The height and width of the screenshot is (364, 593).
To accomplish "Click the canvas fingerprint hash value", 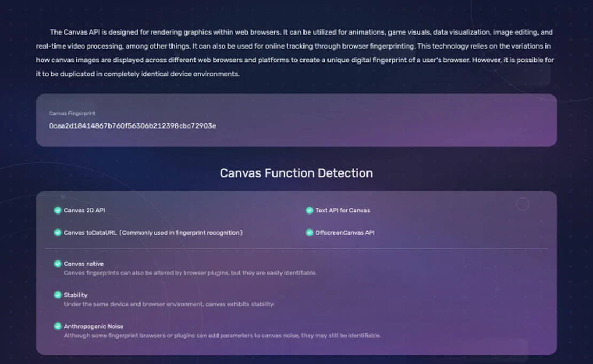I will coord(132,126).
